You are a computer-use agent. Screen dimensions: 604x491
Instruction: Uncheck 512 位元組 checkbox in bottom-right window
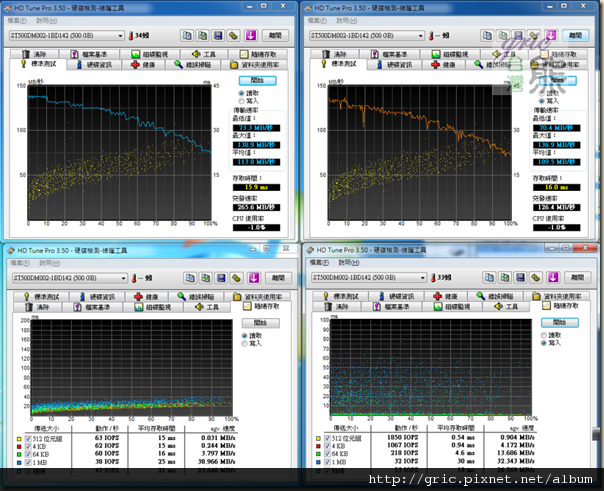(327, 438)
